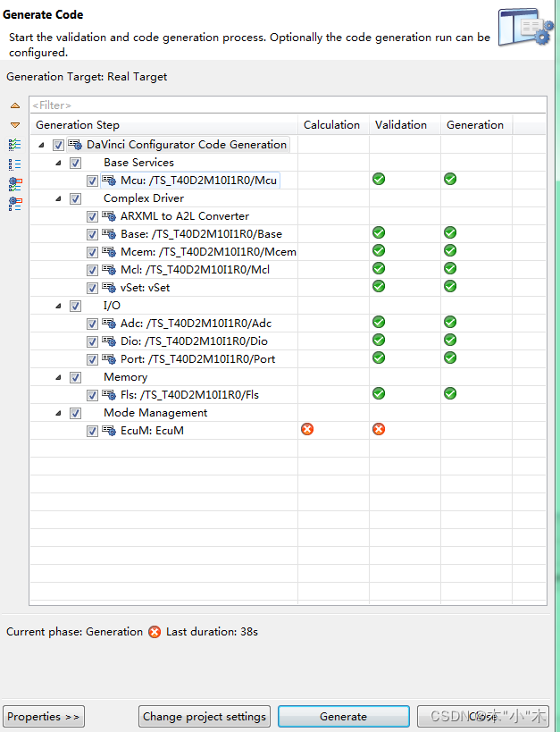The image size is (560, 732).
Task: Click the Validation column header
Action: pyautogui.click(x=405, y=124)
